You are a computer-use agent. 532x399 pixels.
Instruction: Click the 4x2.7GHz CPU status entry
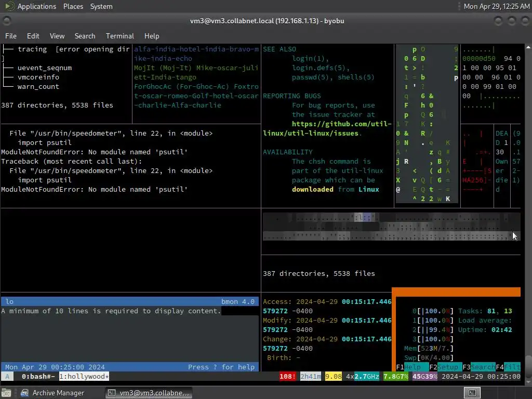[x=362, y=377]
